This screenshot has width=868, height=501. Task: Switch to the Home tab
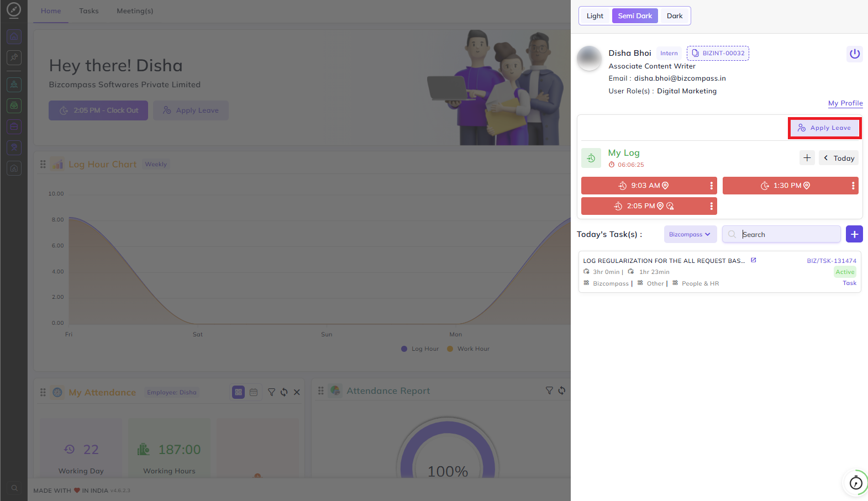[x=51, y=11]
